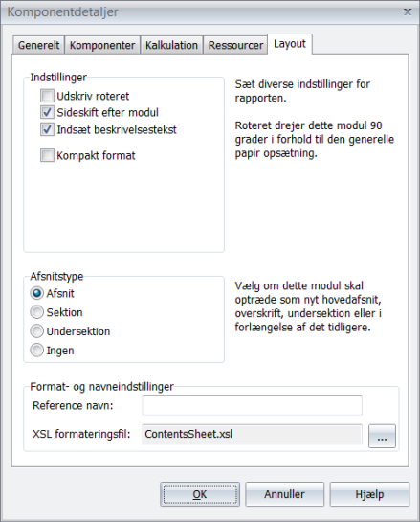Click the XSL formateringsfil field
The image size is (420, 522).
click(252, 434)
